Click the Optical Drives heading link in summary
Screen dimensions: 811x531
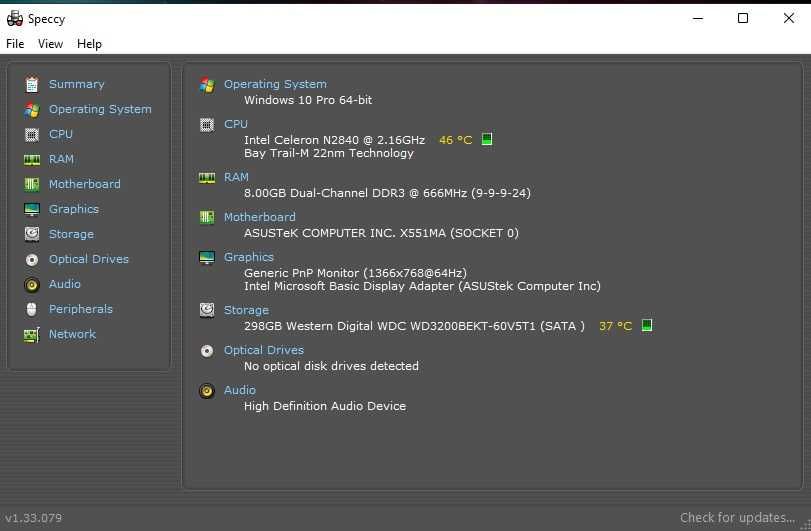[x=264, y=350]
